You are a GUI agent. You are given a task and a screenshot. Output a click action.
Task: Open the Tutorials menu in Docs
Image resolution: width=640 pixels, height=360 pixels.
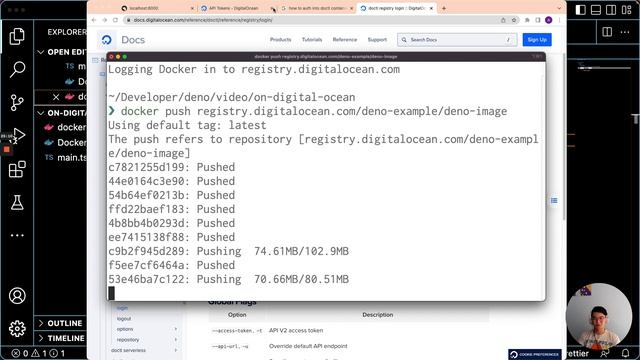312,40
